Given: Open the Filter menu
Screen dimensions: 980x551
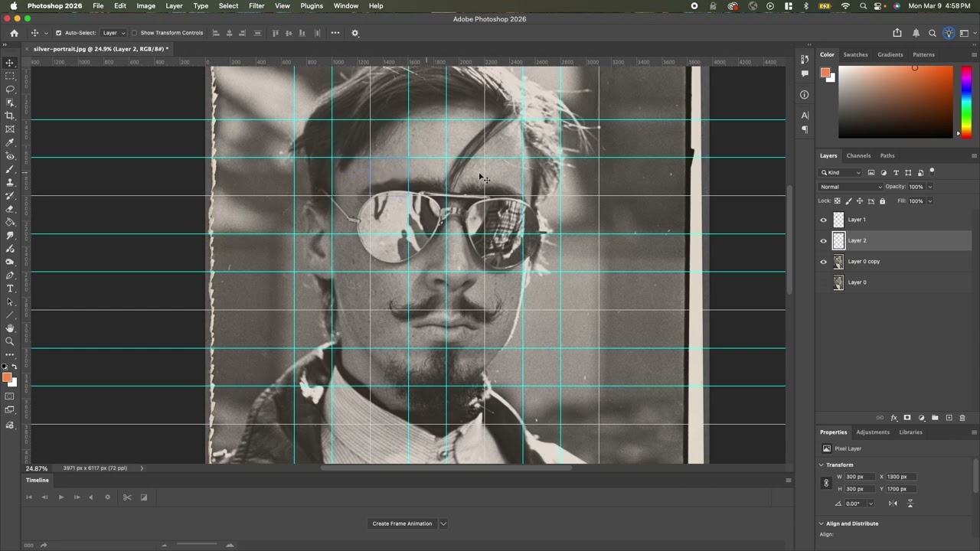Looking at the screenshot, I should [256, 6].
